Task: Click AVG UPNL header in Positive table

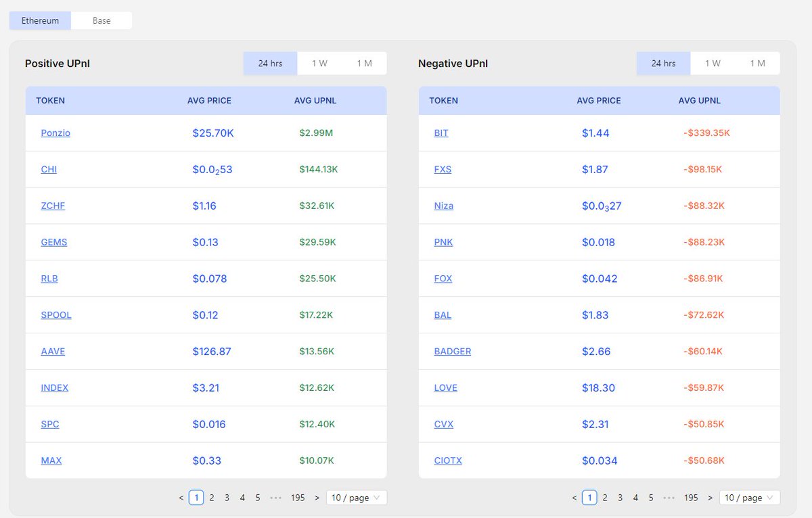Action: click(x=315, y=101)
